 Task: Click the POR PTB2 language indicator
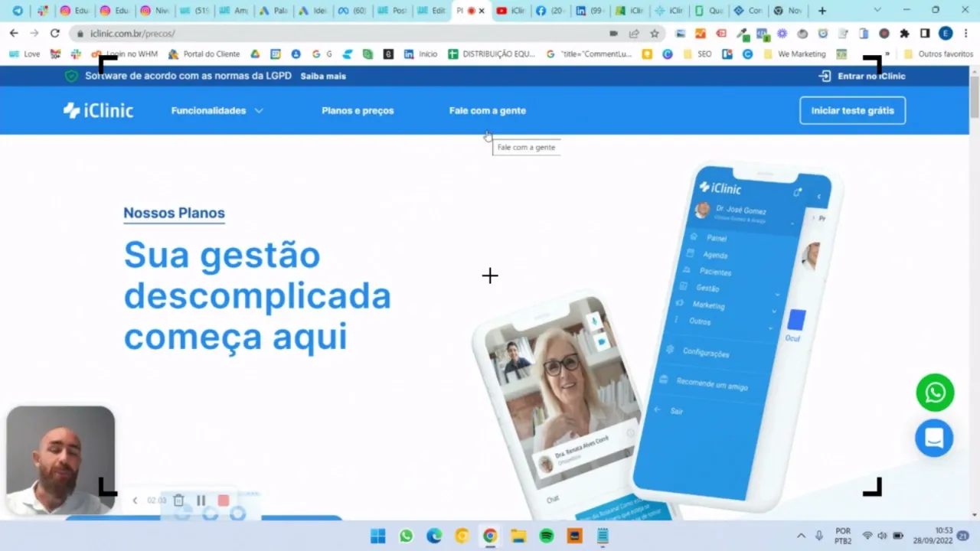843,536
